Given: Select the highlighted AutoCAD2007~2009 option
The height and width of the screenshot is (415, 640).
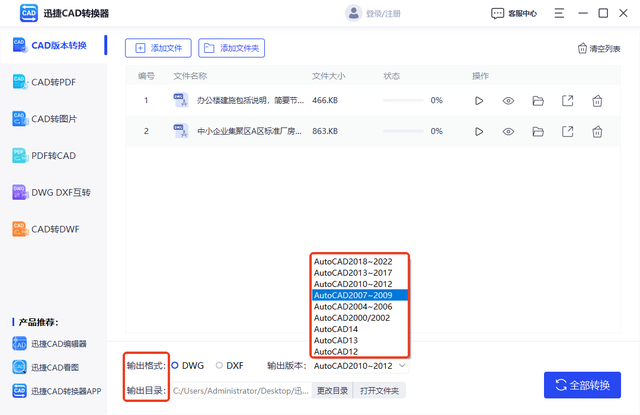Looking at the screenshot, I should pos(360,295).
